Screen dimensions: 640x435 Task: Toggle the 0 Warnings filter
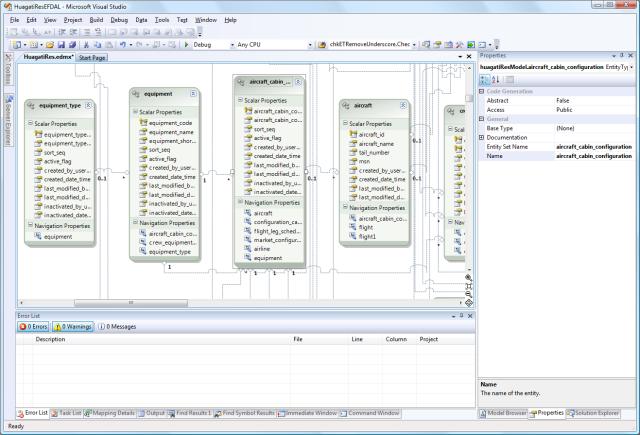(x=73, y=326)
